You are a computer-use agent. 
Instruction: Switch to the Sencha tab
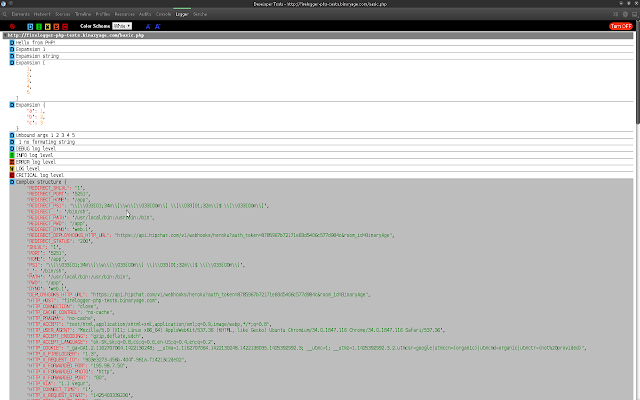(x=200, y=14)
